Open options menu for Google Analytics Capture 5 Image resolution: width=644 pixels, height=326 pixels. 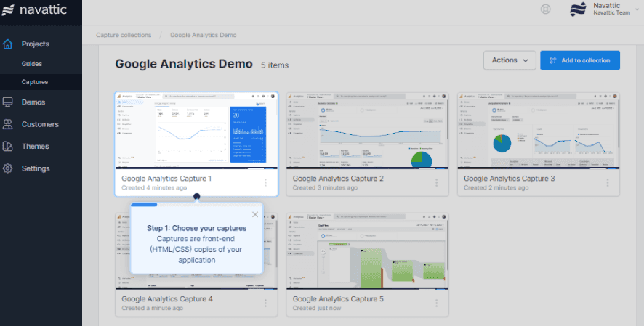[x=436, y=303]
